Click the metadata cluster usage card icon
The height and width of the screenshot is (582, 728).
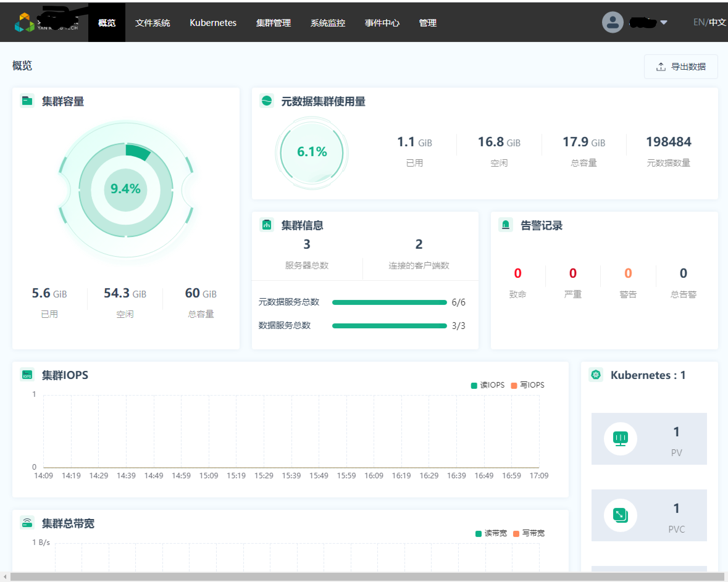(266, 101)
